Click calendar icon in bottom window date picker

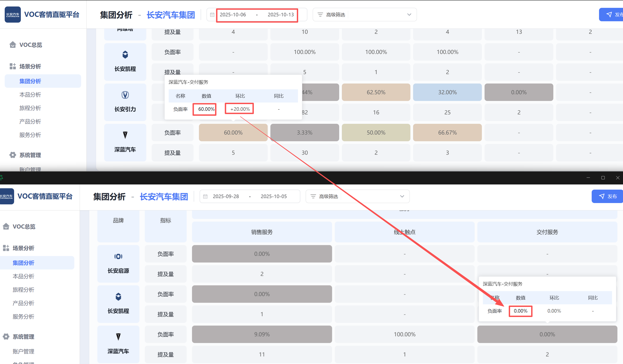(x=205, y=197)
